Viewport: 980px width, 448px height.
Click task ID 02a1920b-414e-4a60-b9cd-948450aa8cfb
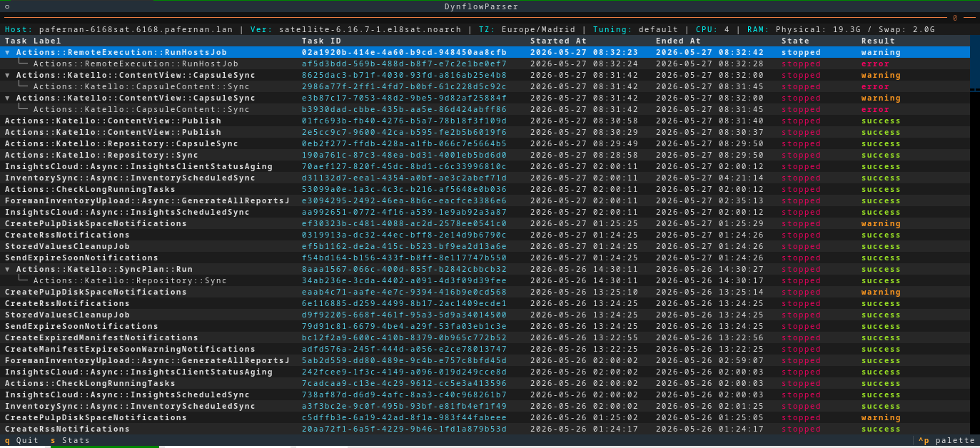pyautogui.click(x=404, y=52)
